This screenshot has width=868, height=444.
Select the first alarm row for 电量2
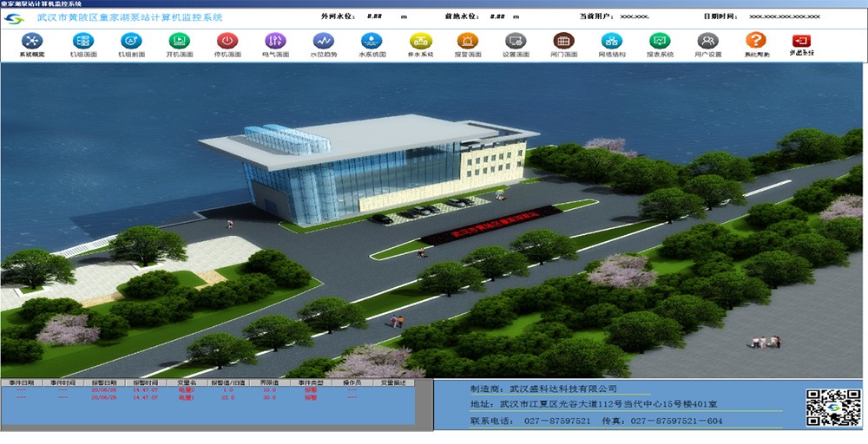click(x=186, y=390)
